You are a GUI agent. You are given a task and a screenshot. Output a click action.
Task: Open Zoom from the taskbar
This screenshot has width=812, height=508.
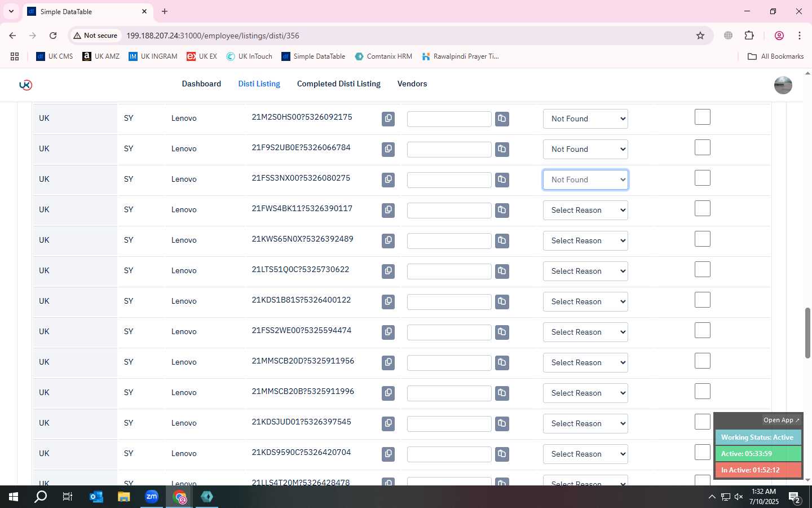tap(152, 497)
